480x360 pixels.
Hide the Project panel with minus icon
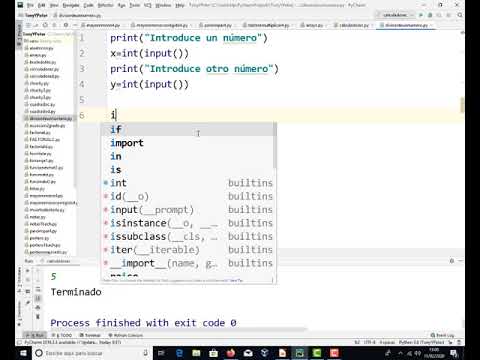(75, 25)
